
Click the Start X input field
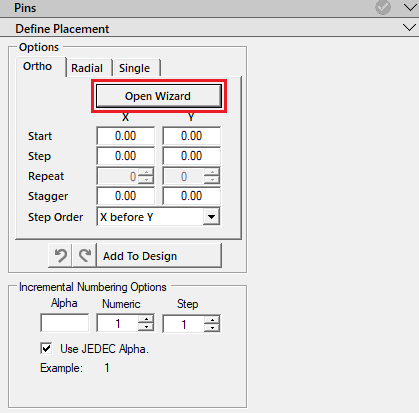pos(125,136)
